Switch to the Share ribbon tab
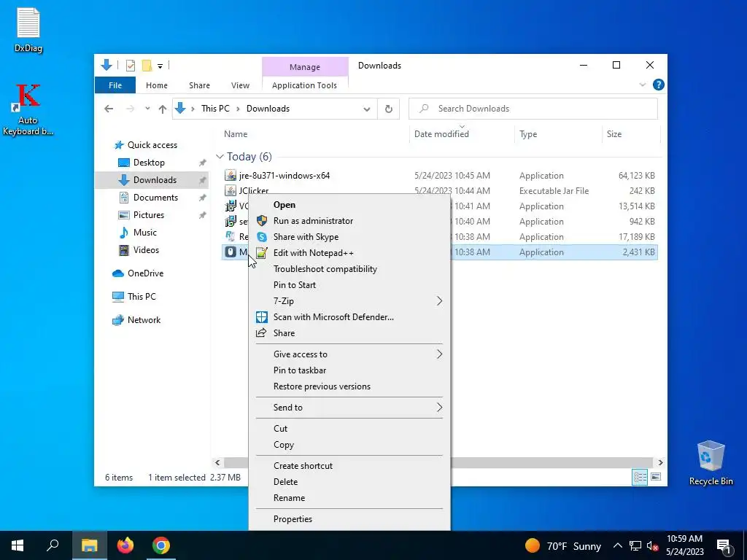This screenshot has width=747, height=560. coord(199,85)
